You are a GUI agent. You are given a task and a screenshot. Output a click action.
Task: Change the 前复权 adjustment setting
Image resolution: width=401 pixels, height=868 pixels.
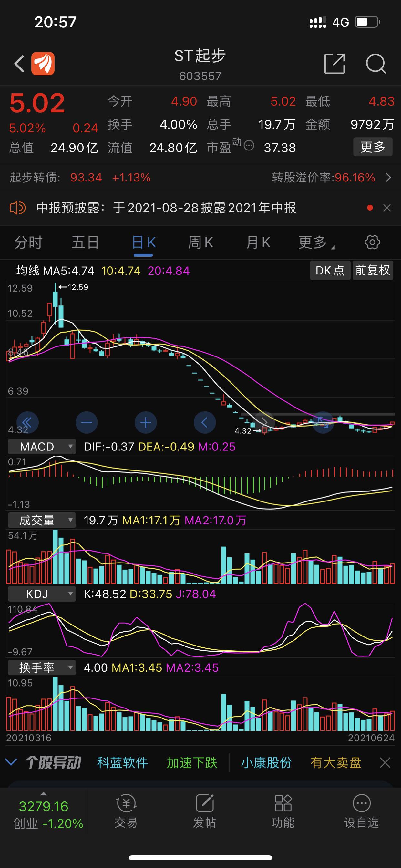373,270
